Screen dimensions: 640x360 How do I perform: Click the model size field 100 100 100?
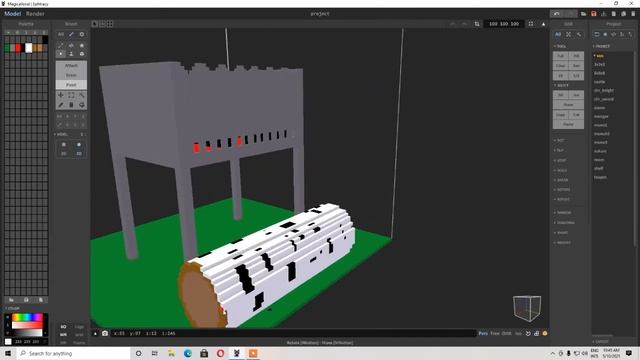pos(504,24)
